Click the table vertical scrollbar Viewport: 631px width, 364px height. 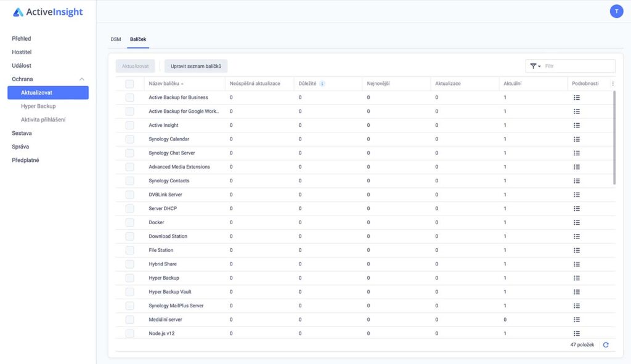[614, 138]
